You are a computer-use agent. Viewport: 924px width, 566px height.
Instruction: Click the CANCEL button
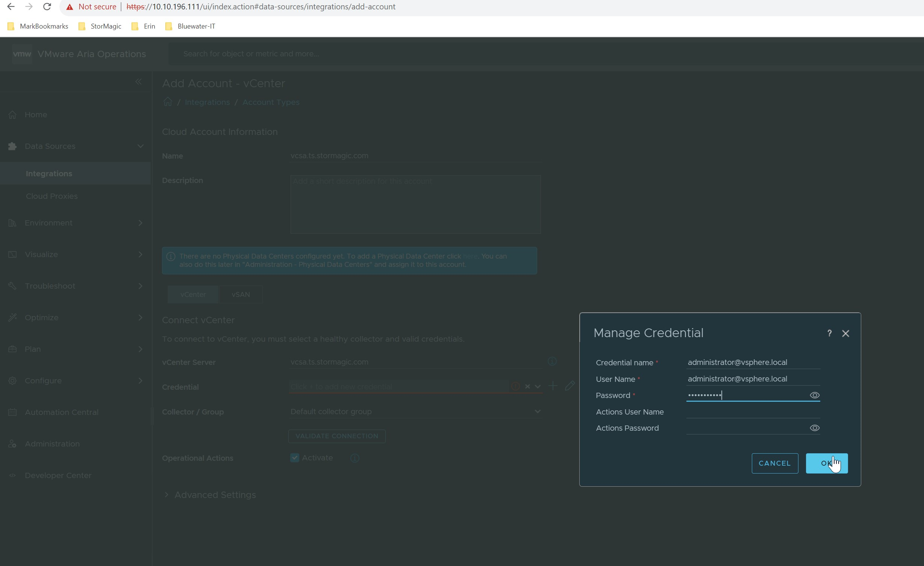(x=774, y=463)
